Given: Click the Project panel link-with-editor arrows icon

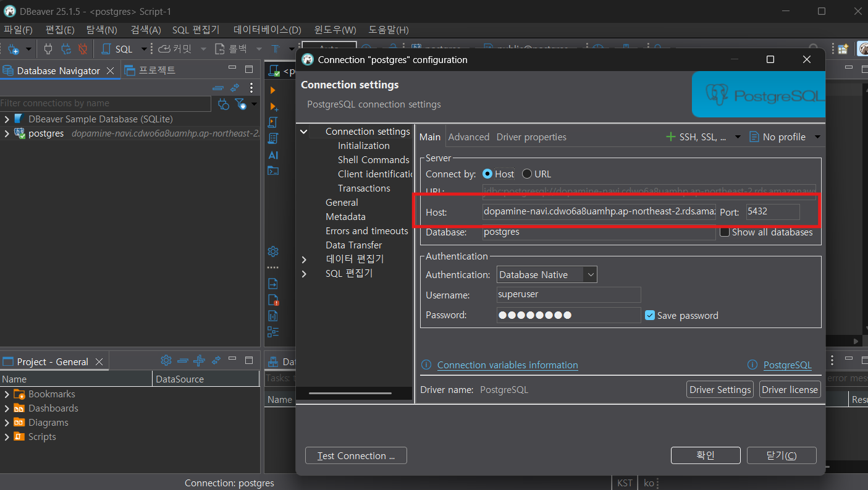Looking at the screenshot, I should tap(216, 360).
